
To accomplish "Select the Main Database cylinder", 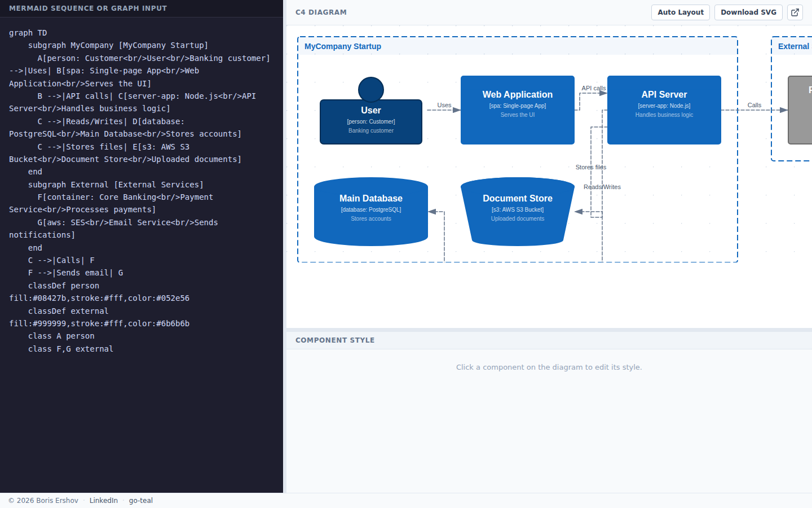I will tap(371, 212).
